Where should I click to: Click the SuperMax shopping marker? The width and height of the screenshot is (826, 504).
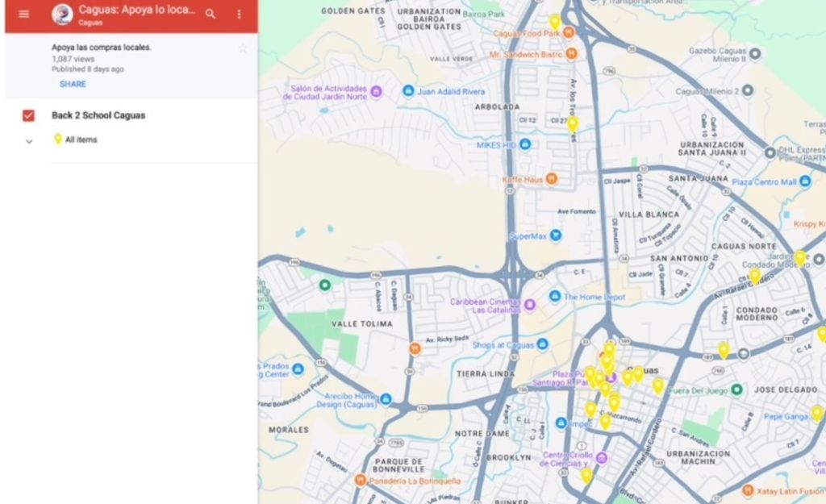pyautogui.click(x=556, y=235)
